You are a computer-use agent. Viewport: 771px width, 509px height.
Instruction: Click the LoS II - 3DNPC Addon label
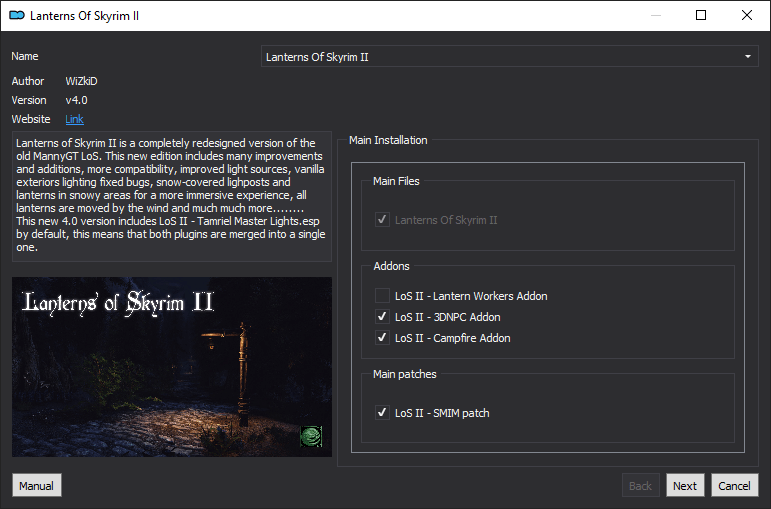[x=447, y=317]
